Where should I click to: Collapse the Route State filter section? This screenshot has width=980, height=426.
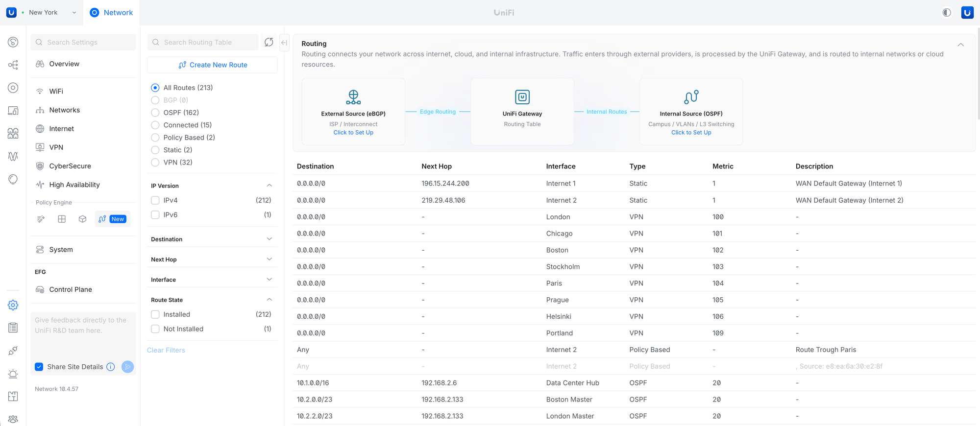click(x=269, y=300)
